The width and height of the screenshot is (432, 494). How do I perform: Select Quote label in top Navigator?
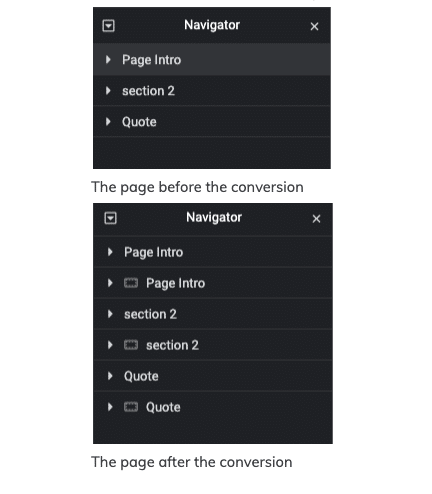[x=139, y=122]
